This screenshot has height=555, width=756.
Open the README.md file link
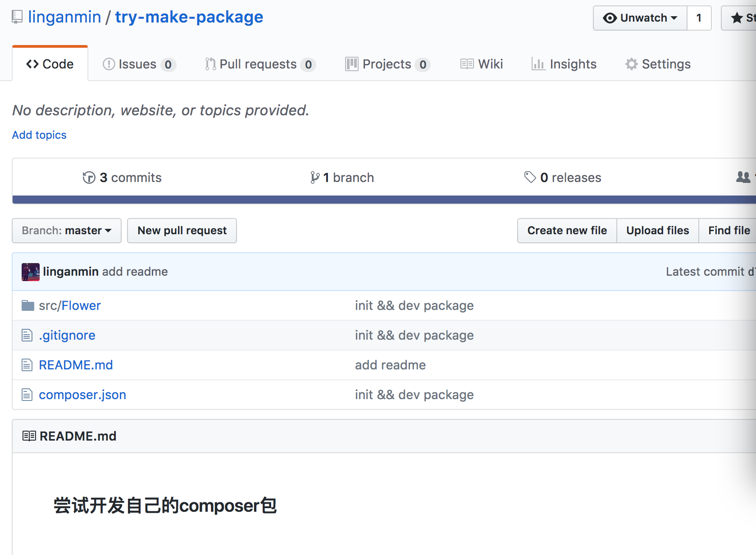point(76,365)
